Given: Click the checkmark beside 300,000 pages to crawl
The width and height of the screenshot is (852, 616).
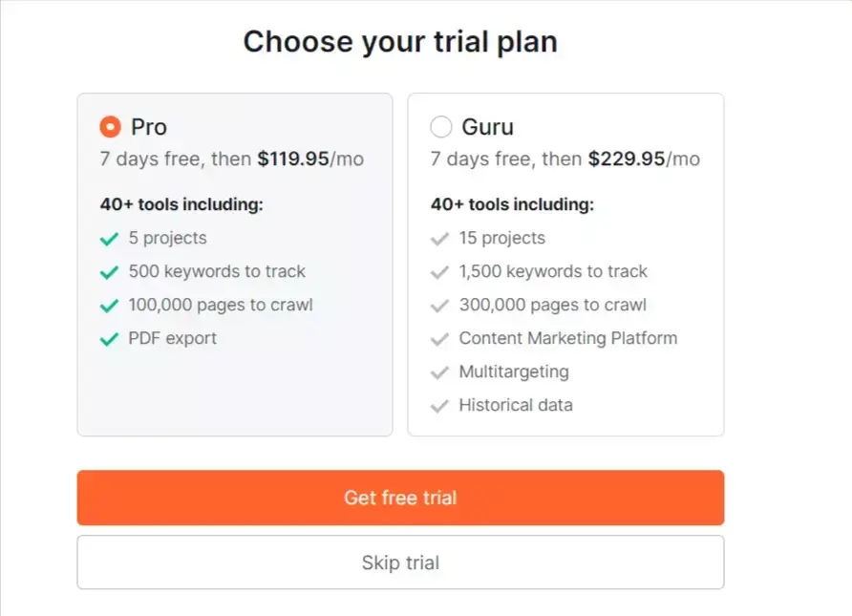Looking at the screenshot, I should [440, 305].
